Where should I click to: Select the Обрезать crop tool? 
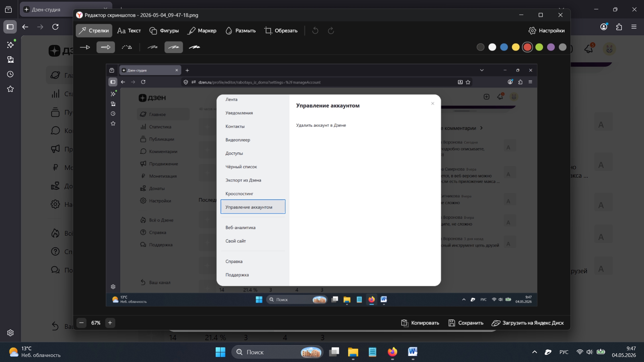tap(281, 31)
